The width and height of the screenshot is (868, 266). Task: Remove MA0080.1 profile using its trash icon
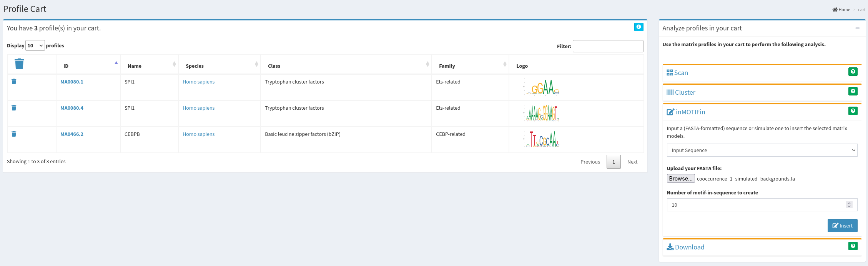(x=14, y=82)
